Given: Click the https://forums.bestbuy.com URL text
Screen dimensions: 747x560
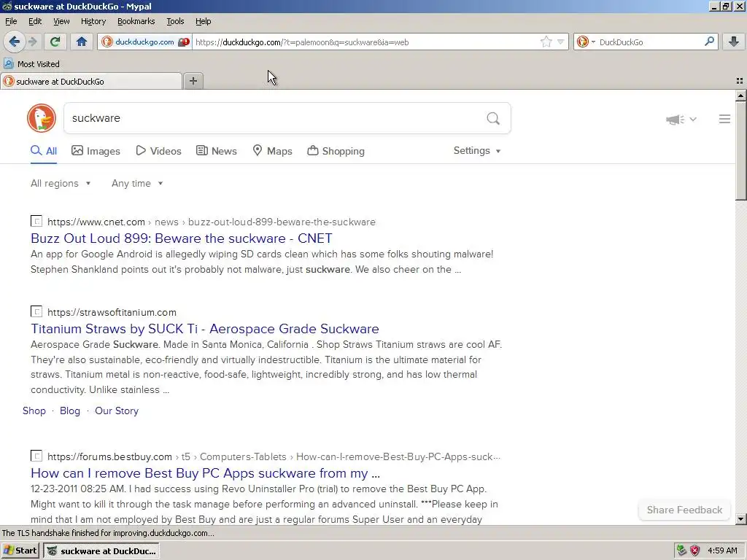Looking at the screenshot, I should [x=109, y=456].
